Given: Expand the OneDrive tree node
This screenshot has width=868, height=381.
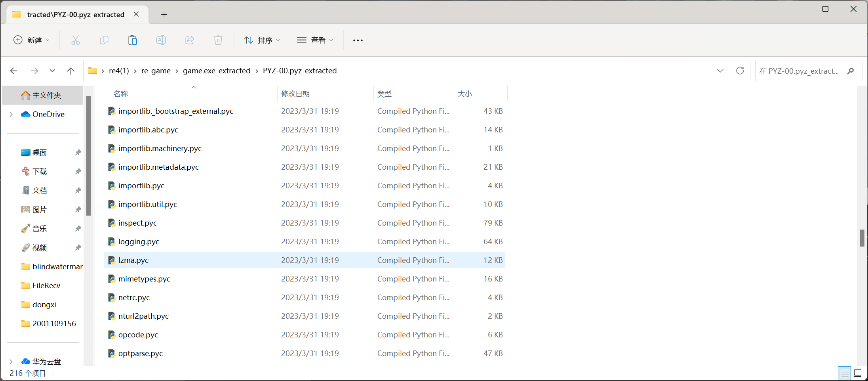Looking at the screenshot, I should [x=11, y=114].
